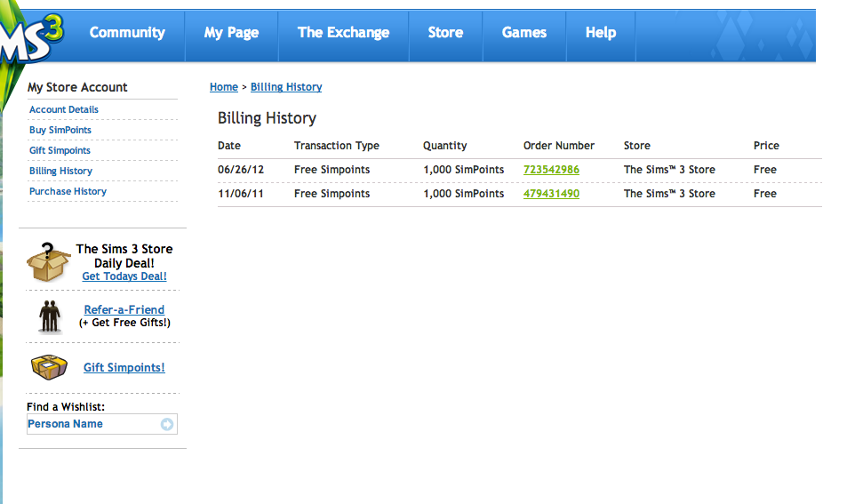Open Gift Simpoints sidebar link
The image size is (847, 504).
(60, 151)
